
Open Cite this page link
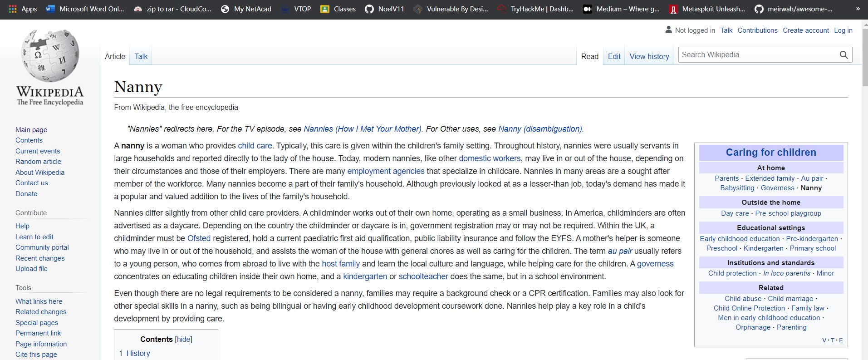[36, 355]
